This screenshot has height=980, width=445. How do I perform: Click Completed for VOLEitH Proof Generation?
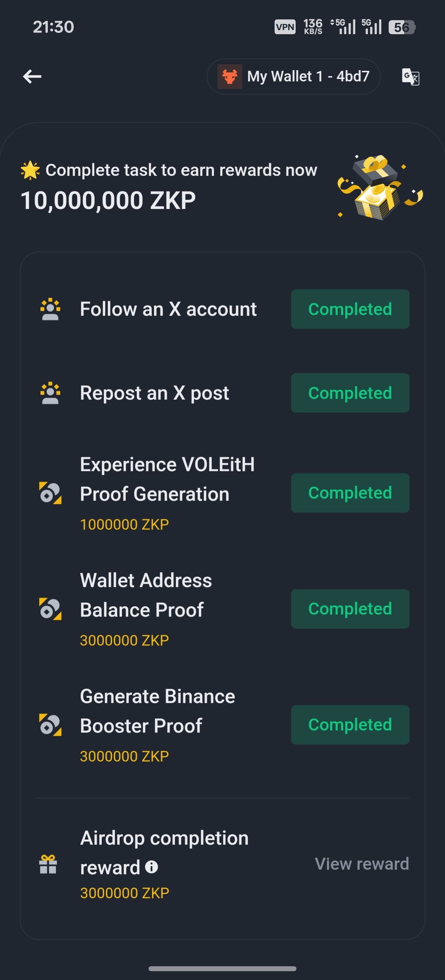[350, 493]
